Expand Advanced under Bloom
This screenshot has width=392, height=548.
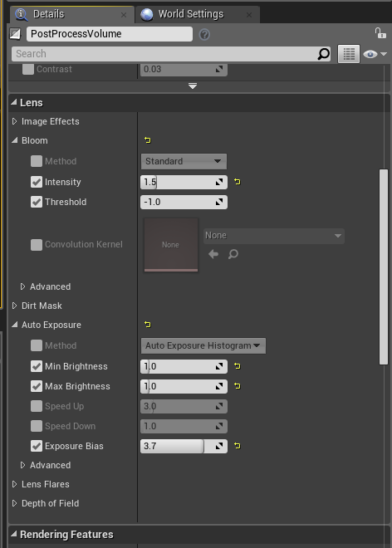click(x=22, y=286)
